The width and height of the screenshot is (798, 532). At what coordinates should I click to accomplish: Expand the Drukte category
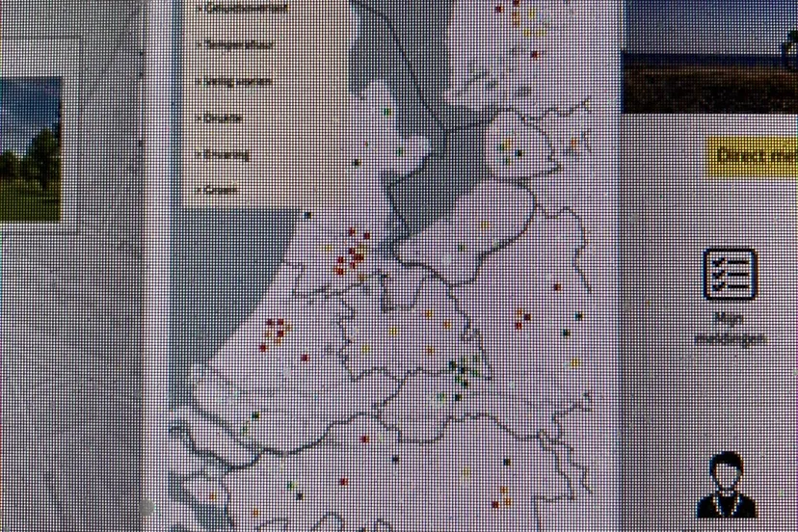(x=223, y=118)
